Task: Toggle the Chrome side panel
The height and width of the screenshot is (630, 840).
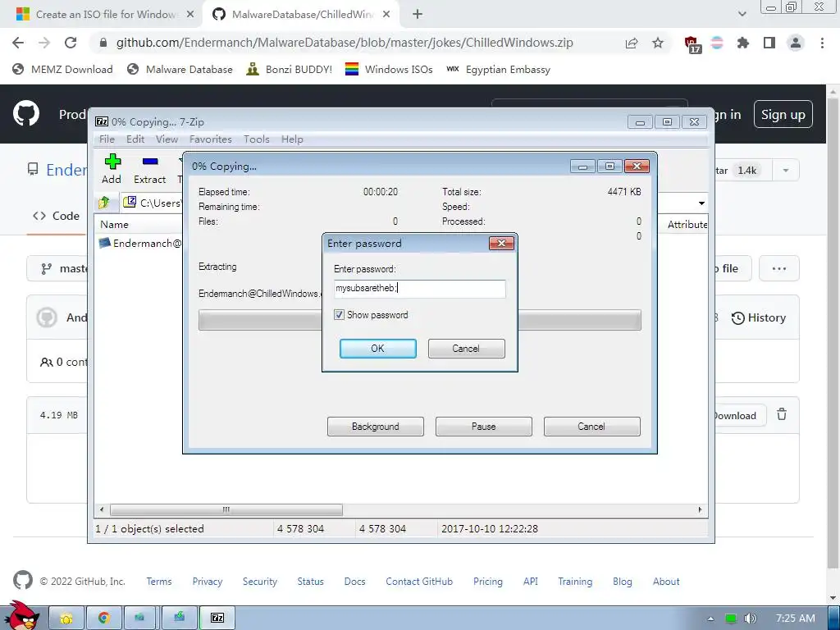Action: tap(769, 43)
